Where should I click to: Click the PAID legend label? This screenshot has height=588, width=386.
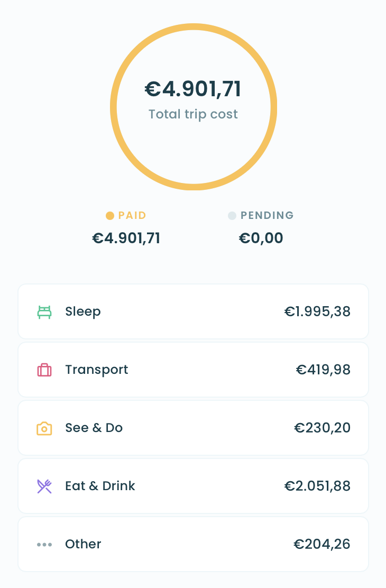[132, 216]
